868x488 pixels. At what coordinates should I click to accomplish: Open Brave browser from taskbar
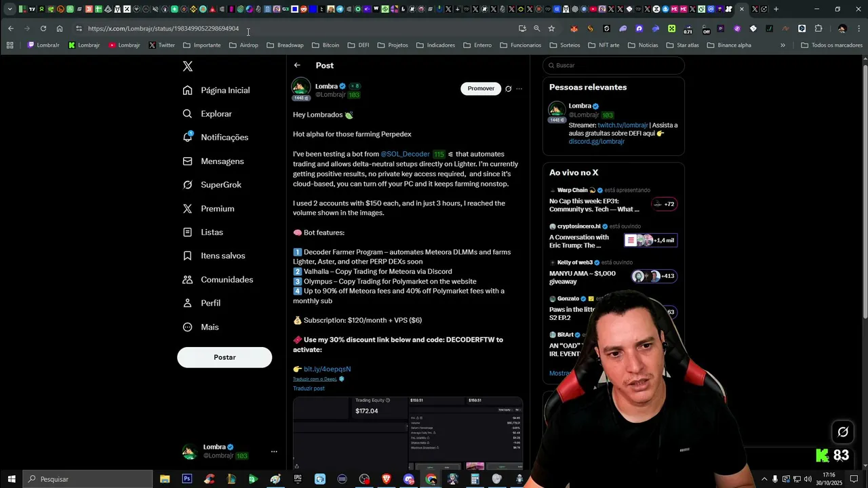[x=387, y=479]
